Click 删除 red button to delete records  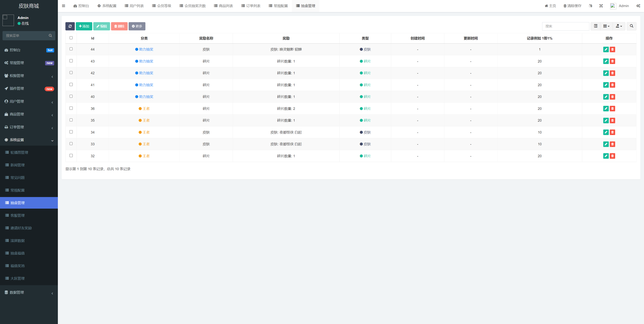(x=120, y=26)
